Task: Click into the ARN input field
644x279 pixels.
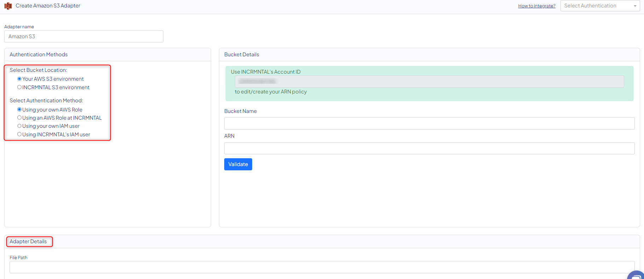Action: coord(429,148)
